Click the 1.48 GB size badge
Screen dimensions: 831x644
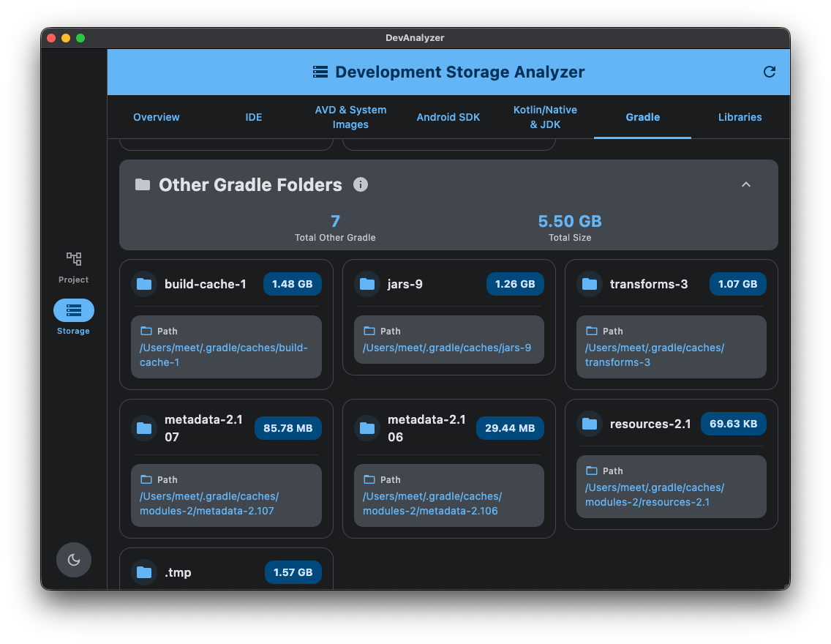[293, 284]
